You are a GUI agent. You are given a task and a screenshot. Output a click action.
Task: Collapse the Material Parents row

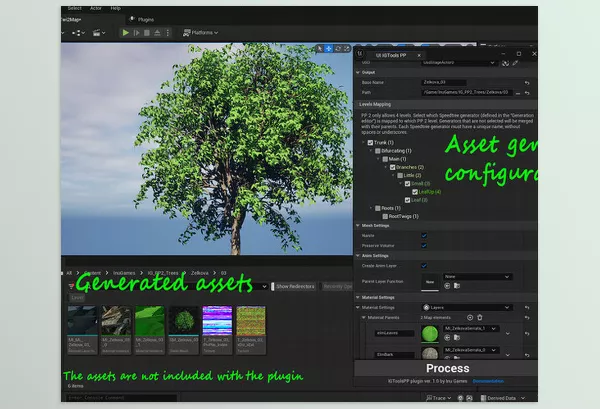(364, 318)
